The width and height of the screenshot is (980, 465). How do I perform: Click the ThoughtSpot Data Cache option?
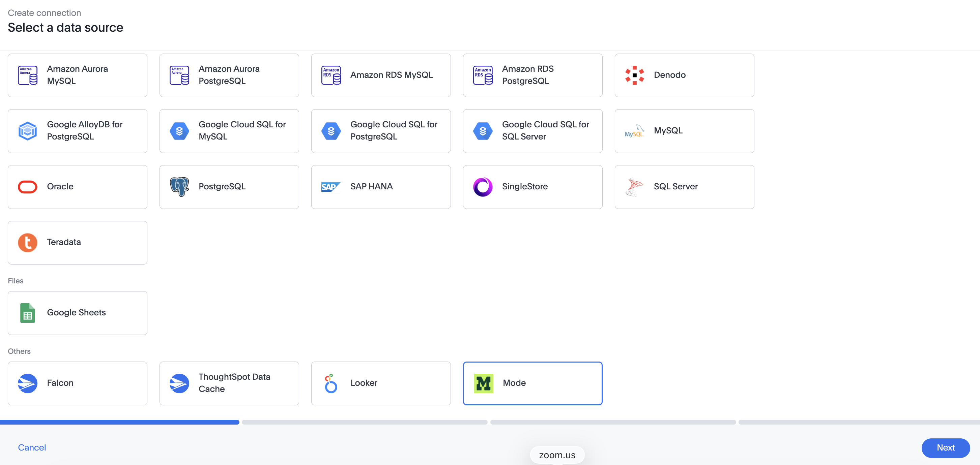[x=229, y=383]
